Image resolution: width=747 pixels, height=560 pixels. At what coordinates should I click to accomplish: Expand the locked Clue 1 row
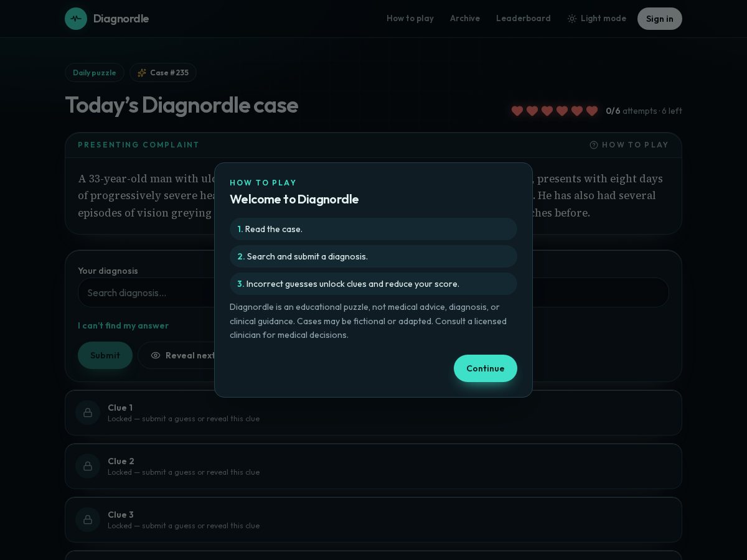(374, 413)
